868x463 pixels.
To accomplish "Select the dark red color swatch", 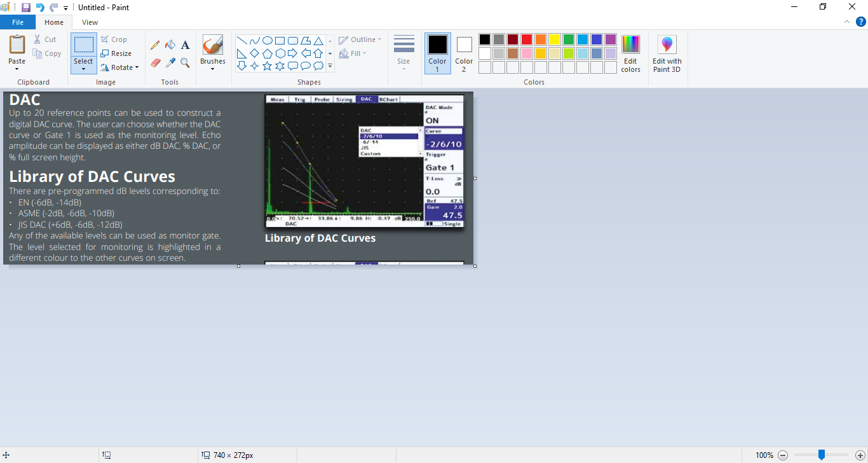I will [x=513, y=39].
